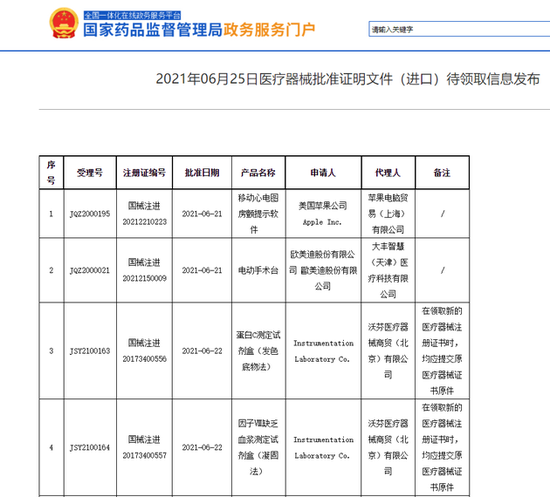Click the 受理号 column header
Screen dimensions: 550x497
coord(90,173)
